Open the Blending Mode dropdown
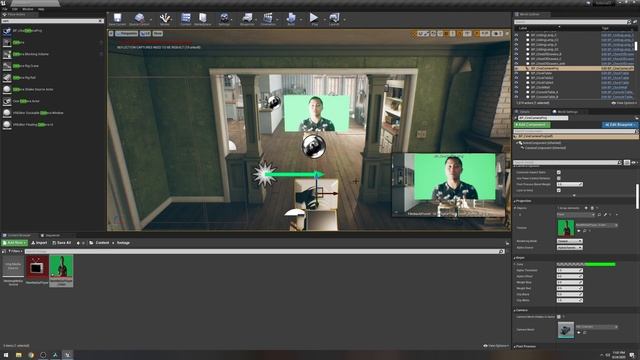The height and width of the screenshot is (360, 640). (570, 241)
